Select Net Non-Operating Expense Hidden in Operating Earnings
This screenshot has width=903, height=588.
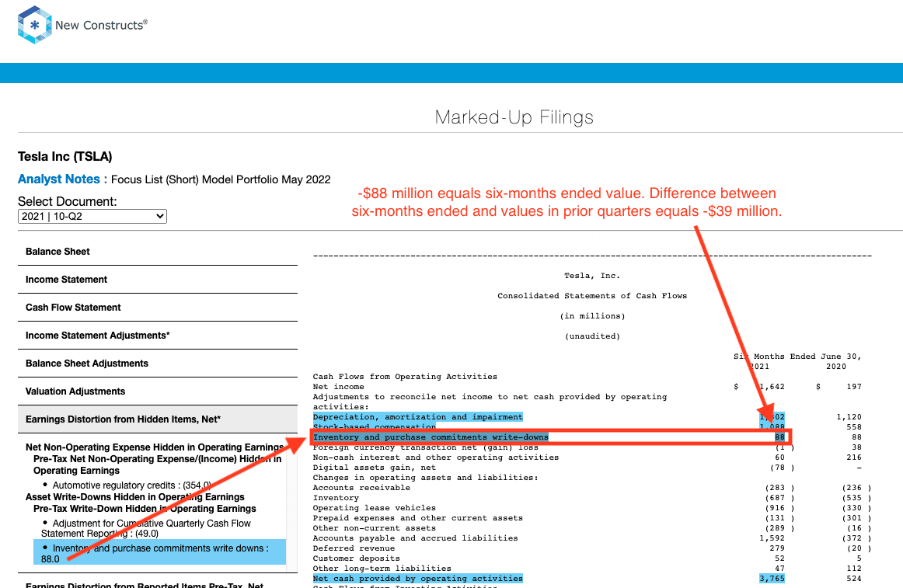point(155,447)
